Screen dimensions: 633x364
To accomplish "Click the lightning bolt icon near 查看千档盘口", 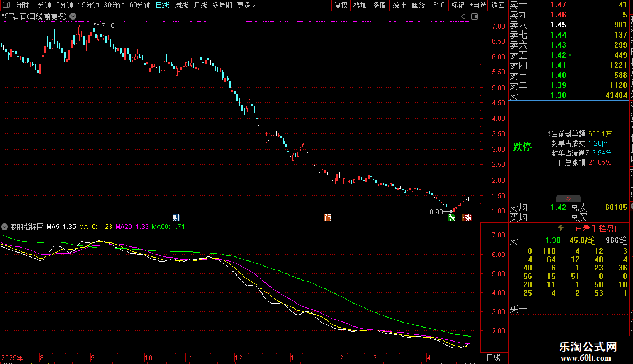I will (561, 228).
